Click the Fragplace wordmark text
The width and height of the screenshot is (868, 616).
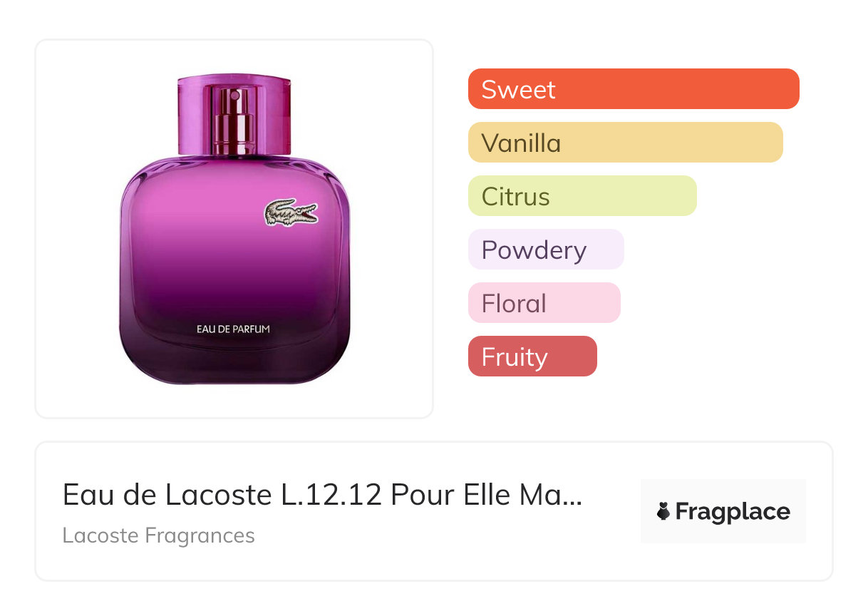click(x=733, y=512)
